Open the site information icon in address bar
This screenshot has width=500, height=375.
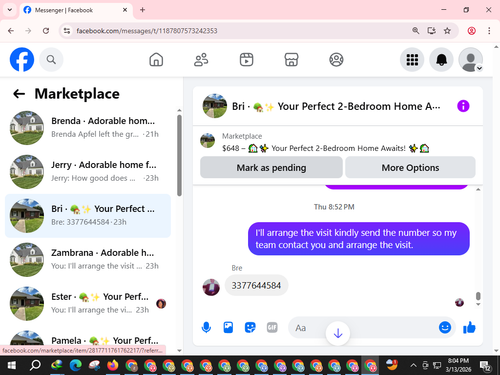click(x=67, y=31)
